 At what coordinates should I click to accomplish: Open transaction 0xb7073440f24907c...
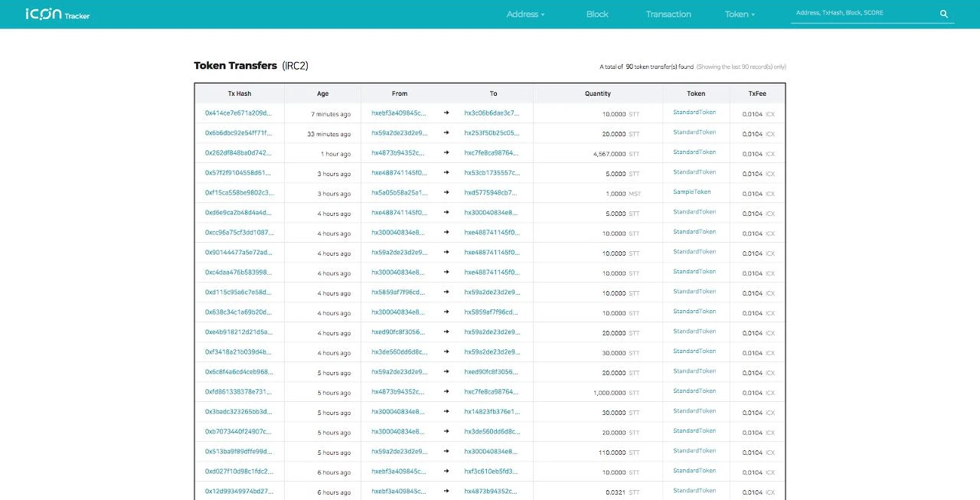point(238,432)
